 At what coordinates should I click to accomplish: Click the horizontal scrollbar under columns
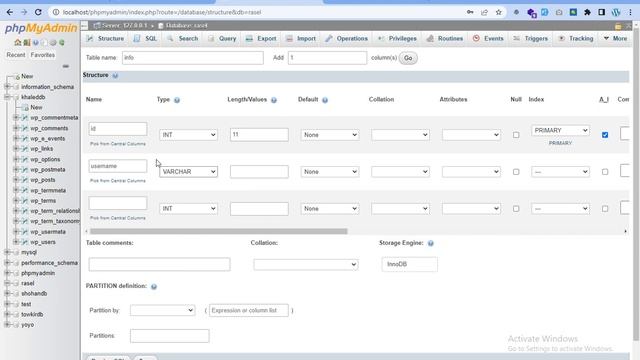pos(218,231)
